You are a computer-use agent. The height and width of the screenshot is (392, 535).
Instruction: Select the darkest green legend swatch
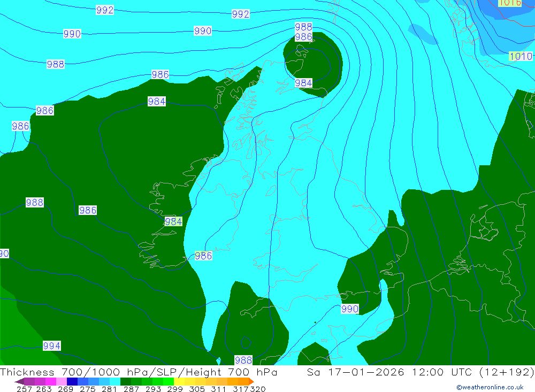[126, 381]
